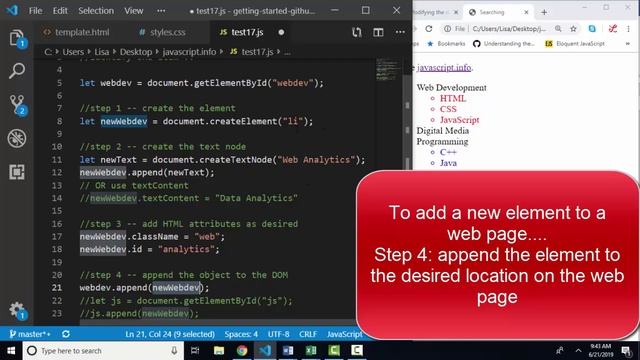Click Desktop in the breadcrumb path
The height and width of the screenshot is (360, 640).
136,52
